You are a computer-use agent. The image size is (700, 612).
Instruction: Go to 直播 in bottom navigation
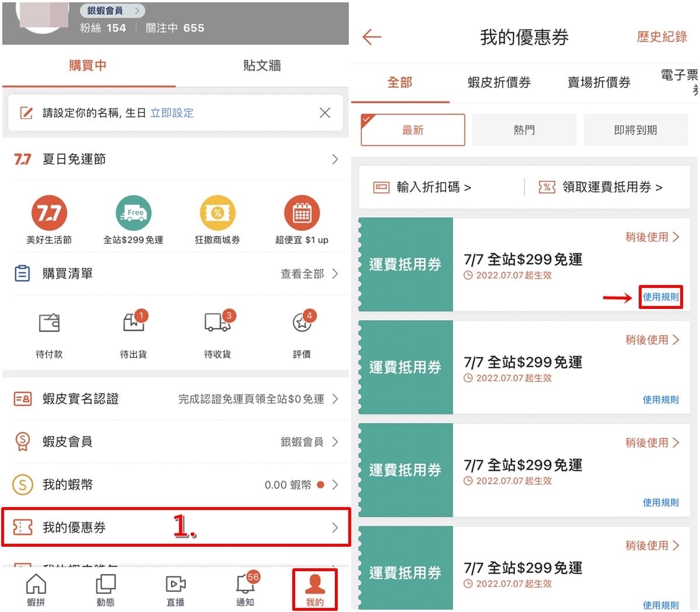click(176, 590)
